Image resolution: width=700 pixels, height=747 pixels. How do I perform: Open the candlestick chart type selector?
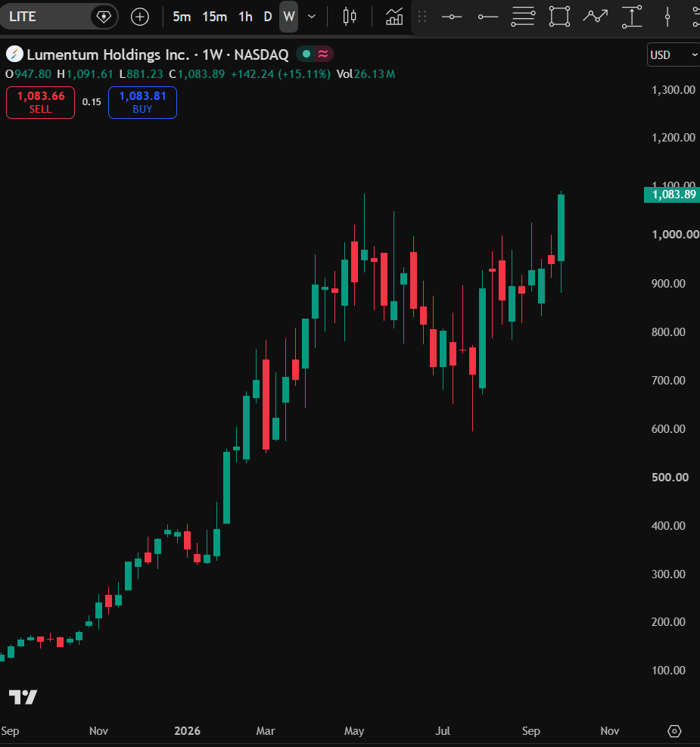coord(350,17)
